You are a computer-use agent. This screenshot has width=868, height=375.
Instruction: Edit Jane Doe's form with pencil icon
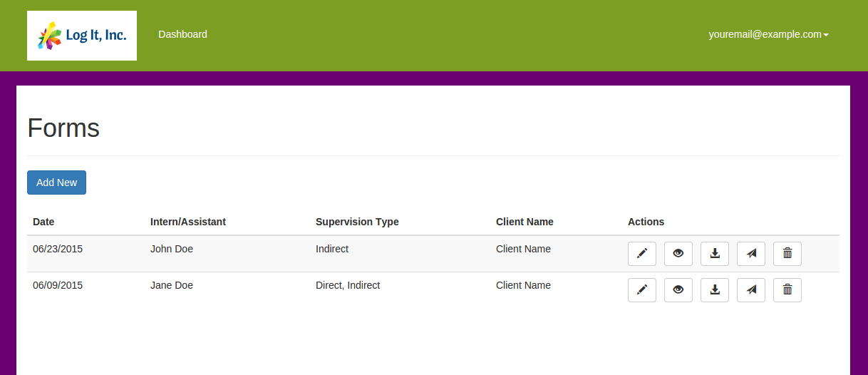642,289
